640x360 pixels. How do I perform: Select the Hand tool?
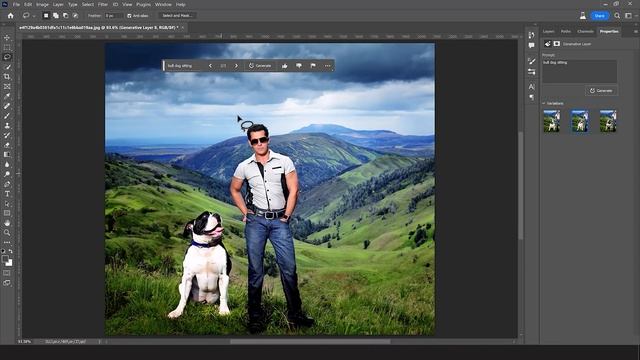pyautogui.click(x=7, y=223)
